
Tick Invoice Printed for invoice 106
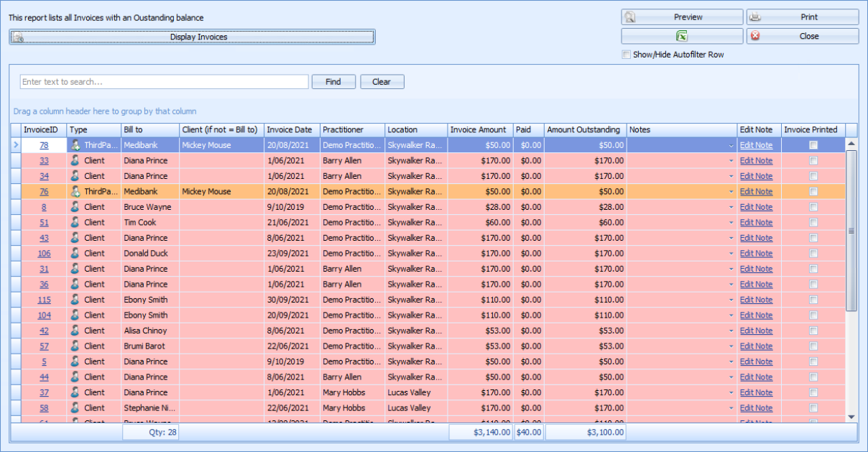(x=813, y=253)
